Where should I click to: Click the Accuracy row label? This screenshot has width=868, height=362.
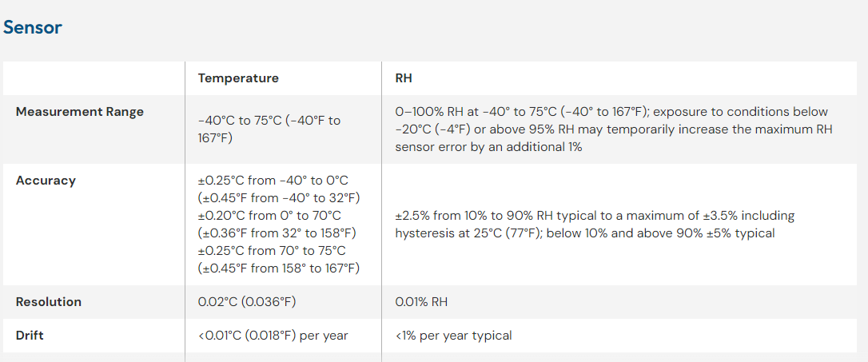click(46, 181)
